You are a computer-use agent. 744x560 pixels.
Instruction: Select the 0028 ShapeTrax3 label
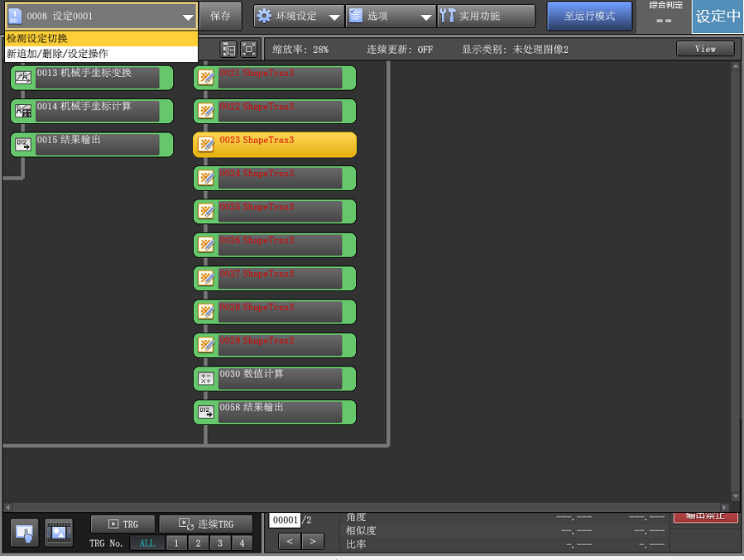[x=257, y=307]
